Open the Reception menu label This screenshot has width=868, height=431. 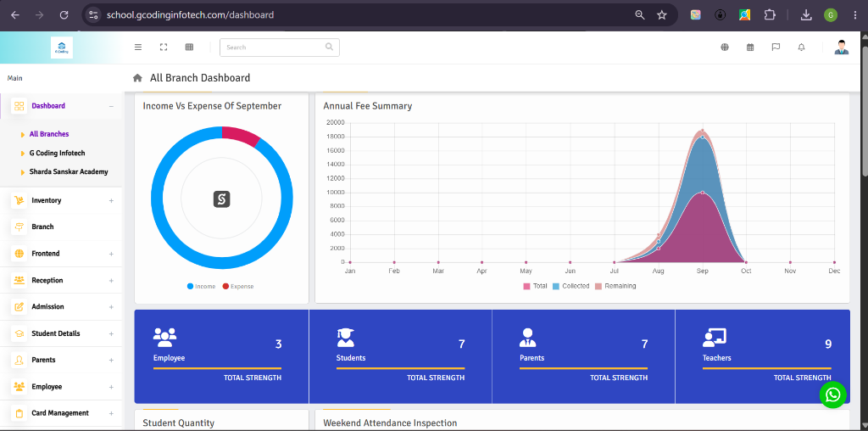pyautogui.click(x=47, y=280)
